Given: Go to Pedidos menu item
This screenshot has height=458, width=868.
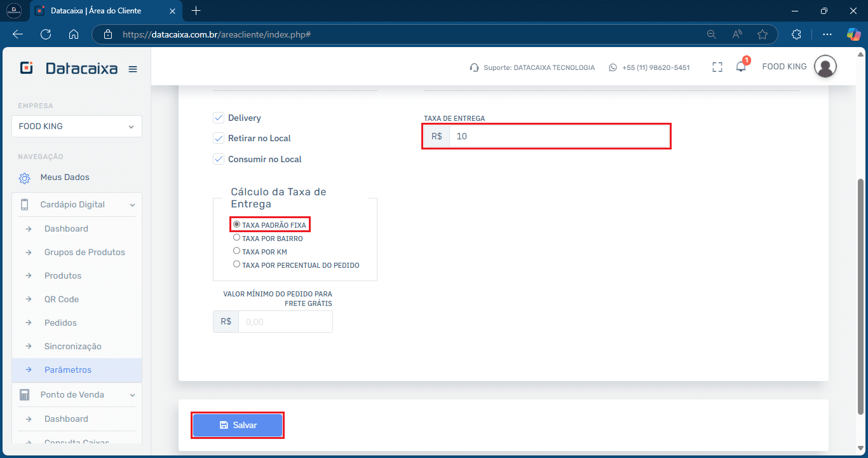Looking at the screenshot, I should click(x=60, y=323).
